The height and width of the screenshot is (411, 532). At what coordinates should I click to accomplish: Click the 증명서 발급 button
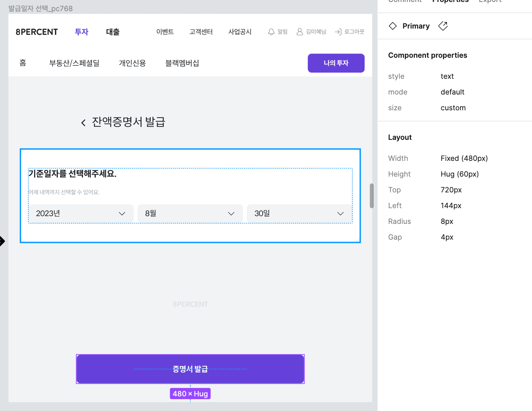coord(190,369)
